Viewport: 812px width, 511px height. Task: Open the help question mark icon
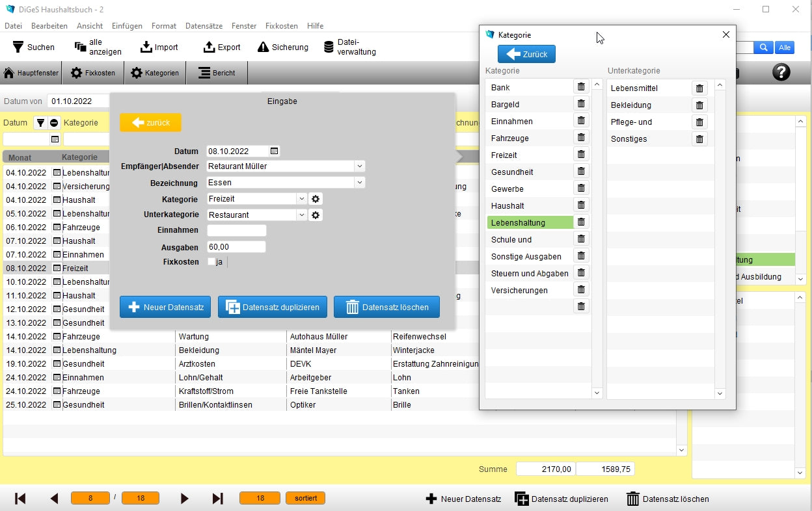(x=781, y=73)
